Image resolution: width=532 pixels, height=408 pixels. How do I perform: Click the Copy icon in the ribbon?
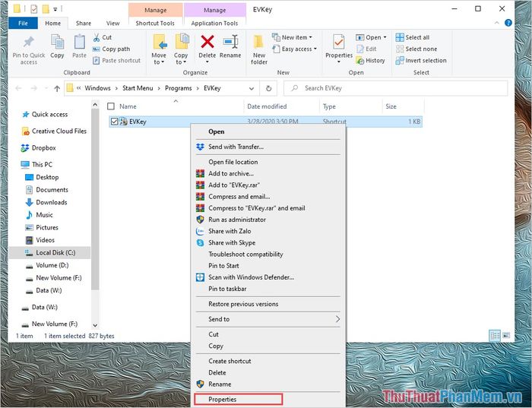click(x=57, y=44)
